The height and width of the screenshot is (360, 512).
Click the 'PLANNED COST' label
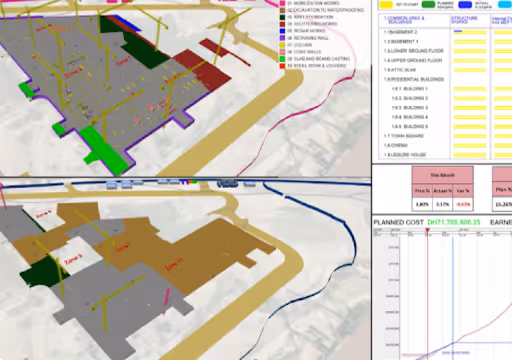pos(398,222)
